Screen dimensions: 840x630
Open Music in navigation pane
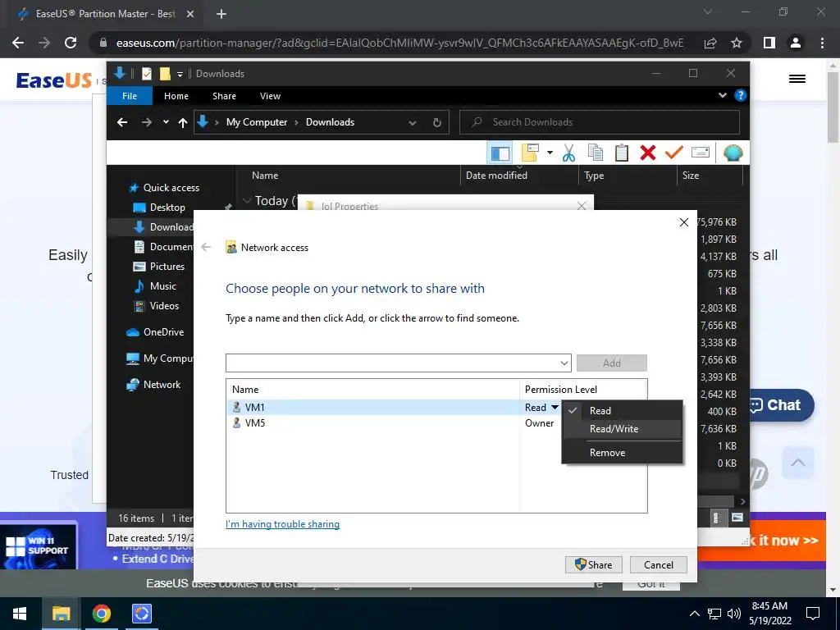coord(163,286)
